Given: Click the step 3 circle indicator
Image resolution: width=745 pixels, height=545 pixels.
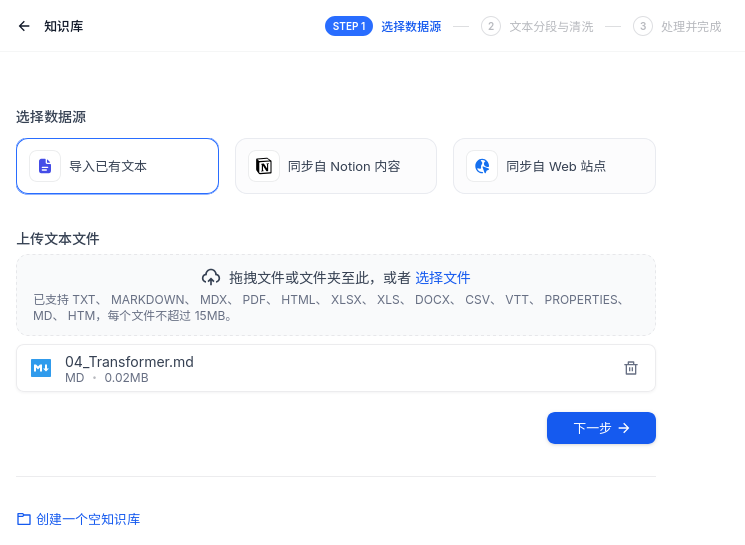Looking at the screenshot, I should point(643,26).
